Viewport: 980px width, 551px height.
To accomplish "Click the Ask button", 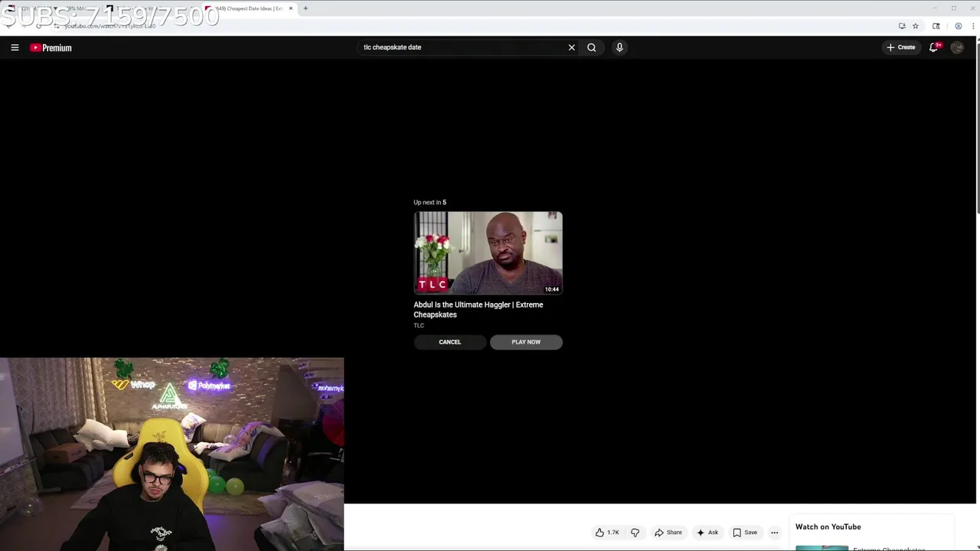I will pyautogui.click(x=707, y=533).
